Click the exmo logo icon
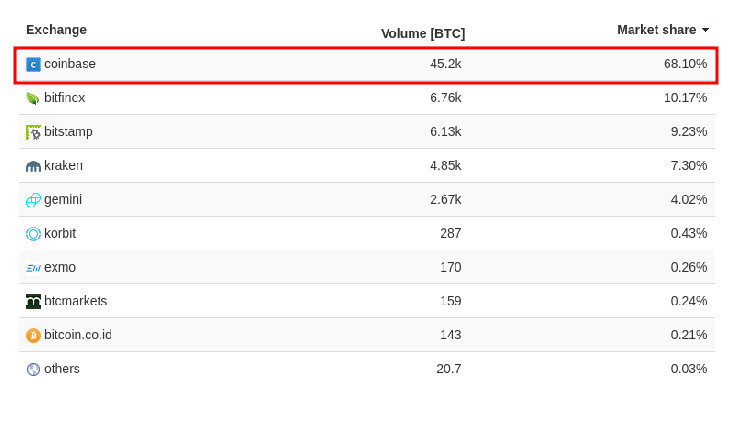Screen dimensions: 745x447 click(x=33, y=268)
